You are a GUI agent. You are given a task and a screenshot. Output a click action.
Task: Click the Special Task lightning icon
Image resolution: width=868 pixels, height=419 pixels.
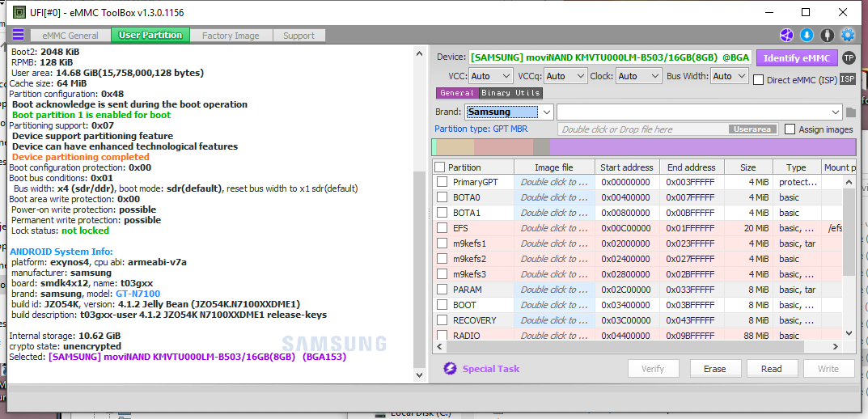click(x=450, y=369)
